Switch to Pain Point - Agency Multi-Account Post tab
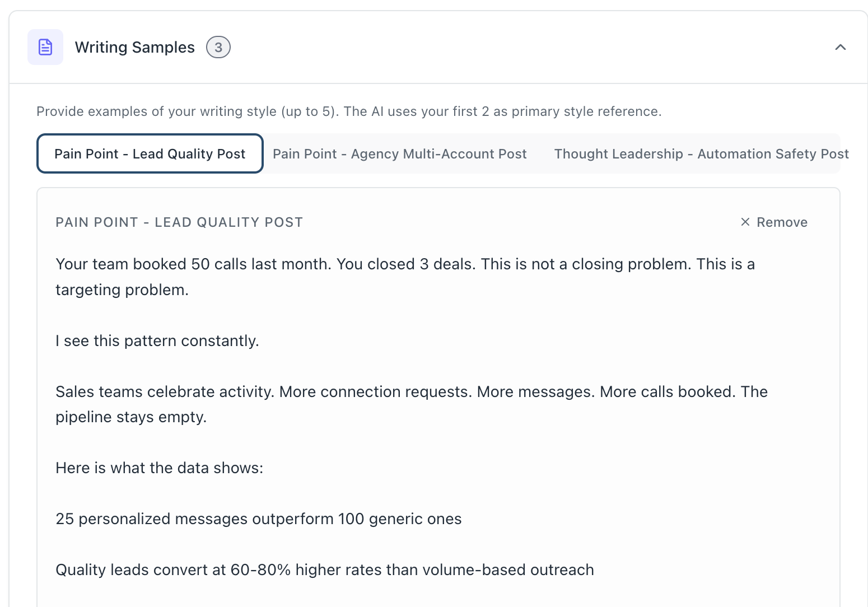 coord(399,154)
